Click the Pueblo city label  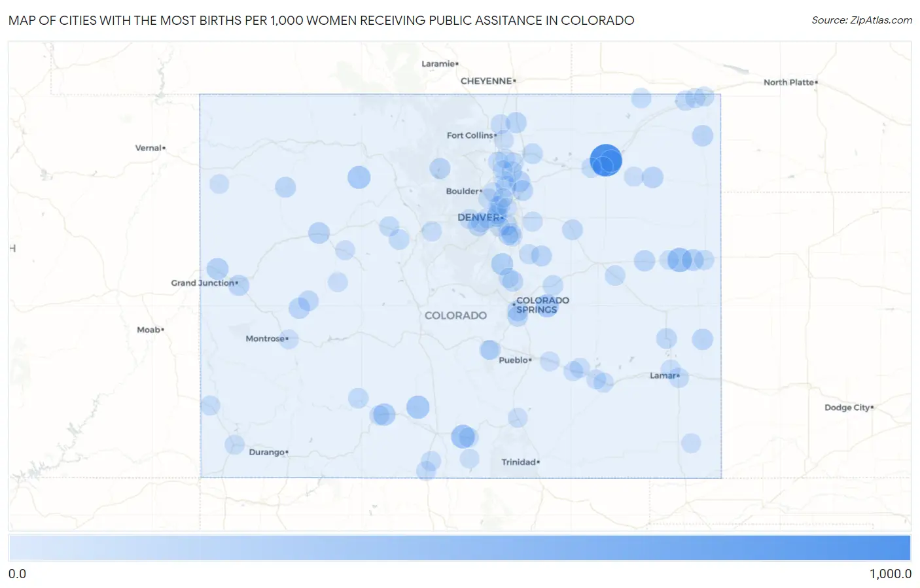click(x=514, y=360)
